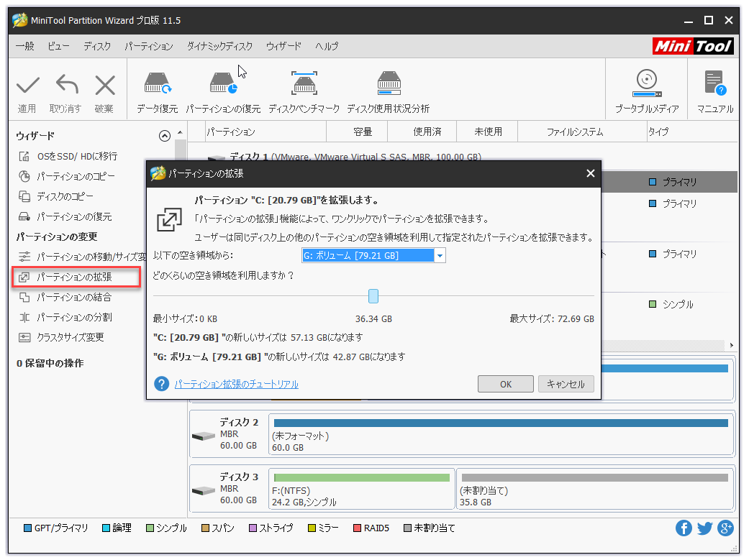
Task: Open the ビュー menu
Action: [x=58, y=46]
